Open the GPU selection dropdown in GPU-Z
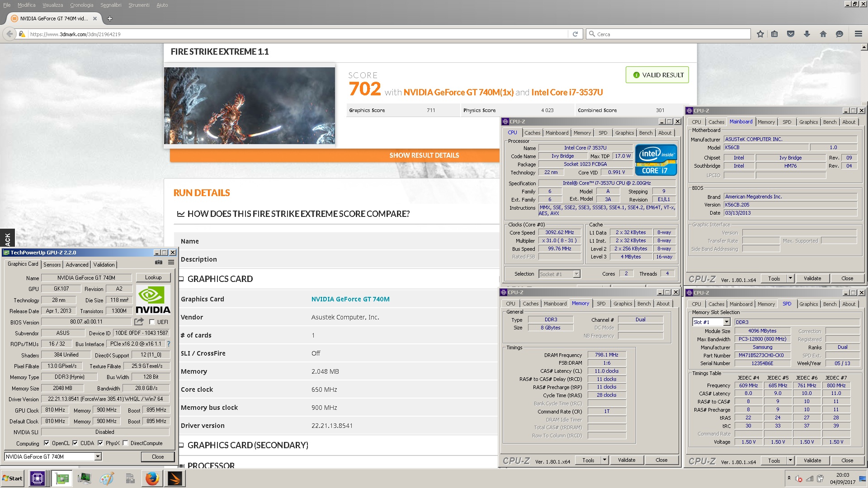The height and width of the screenshot is (488, 868). (98, 457)
